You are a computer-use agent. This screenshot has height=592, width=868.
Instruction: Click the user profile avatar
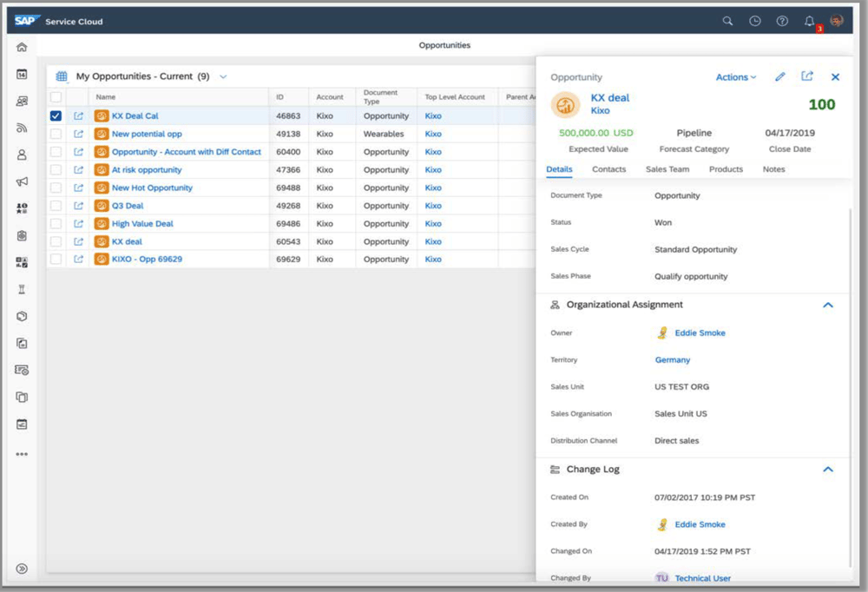coord(836,21)
